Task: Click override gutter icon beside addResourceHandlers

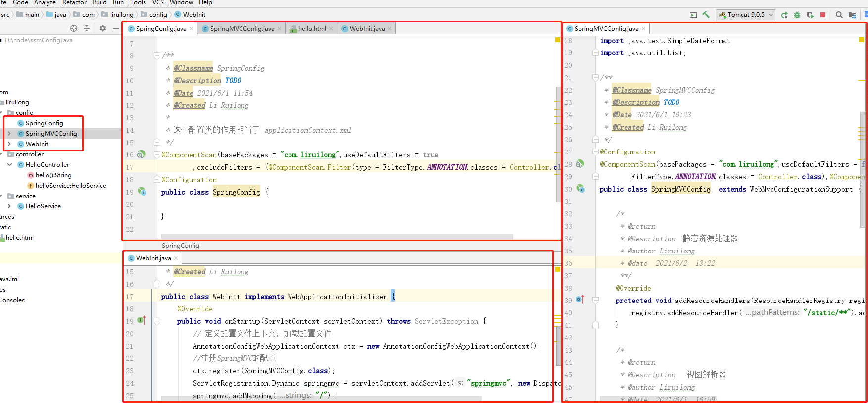Action: pos(580,300)
